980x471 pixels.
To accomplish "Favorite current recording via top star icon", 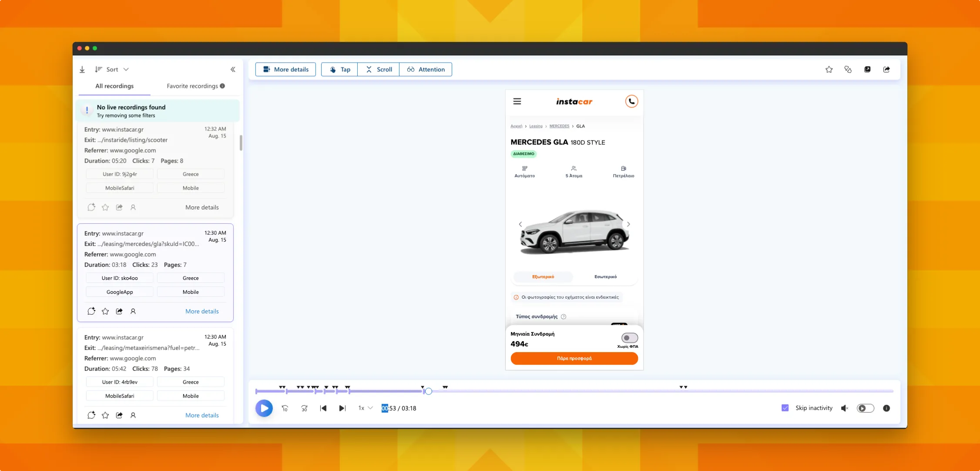I will 829,70.
